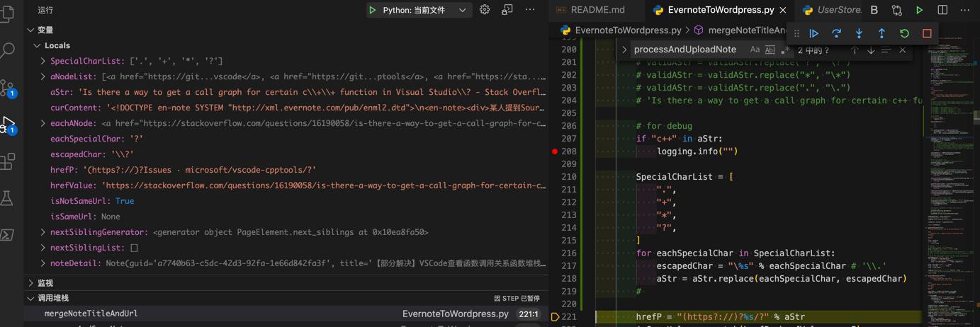Expand the noteDetail variable
Screen dimensions: 980x327
(43, 263)
